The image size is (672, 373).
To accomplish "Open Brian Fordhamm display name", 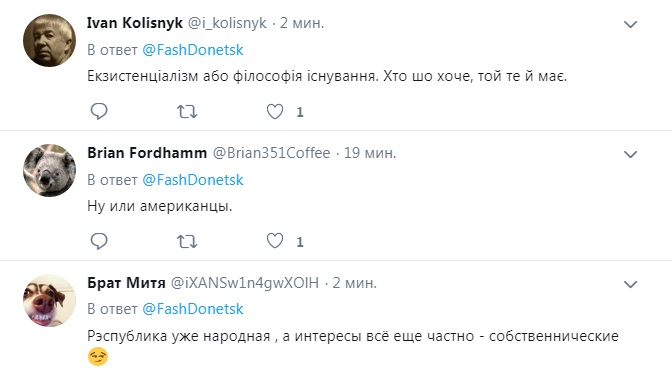I will pyautogui.click(x=147, y=153).
